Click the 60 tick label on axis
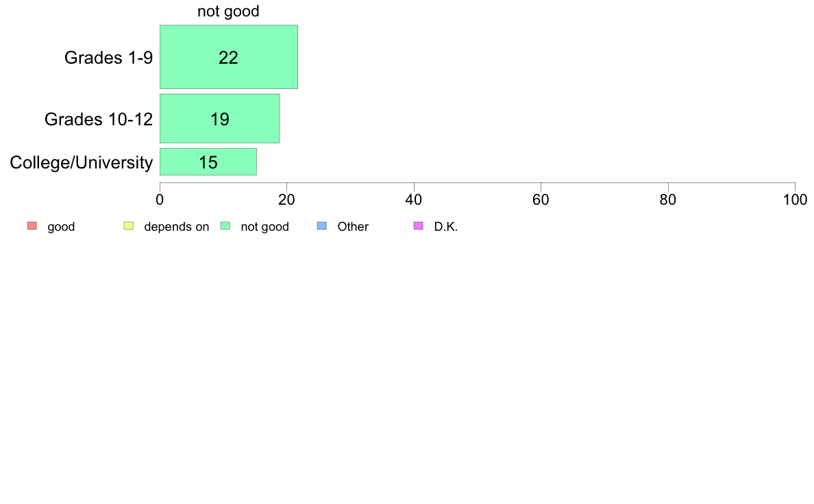This screenshot has width=814, height=504. (541, 200)
